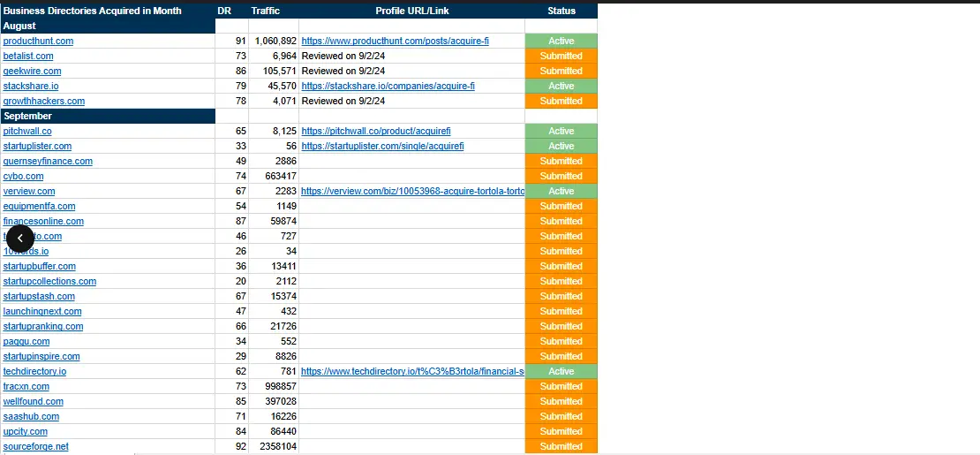The height and width of the screenshot is (455, 980).
Task: Click the Submitted status for wellfound.com
Action: point(562,401)
